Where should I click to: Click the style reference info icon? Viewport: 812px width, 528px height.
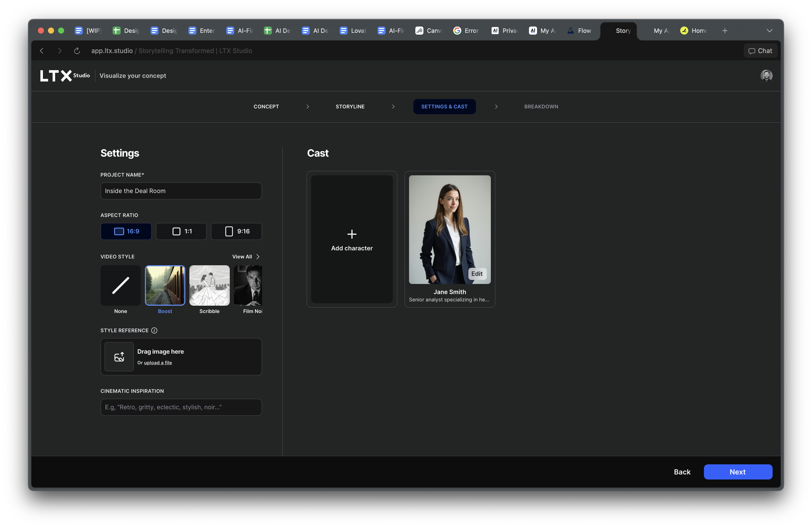click(x=154, y=330)
